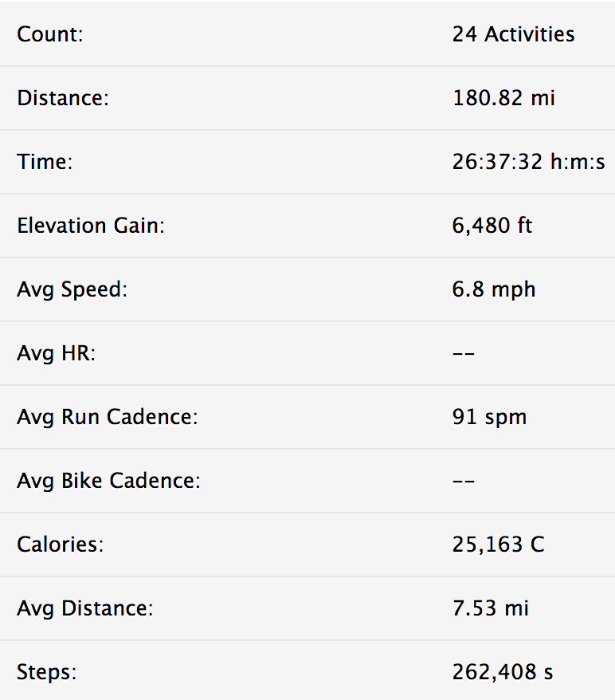Click the "Time:" label
The width and height of the screenshot is (615, 700).
click(45, 162)
